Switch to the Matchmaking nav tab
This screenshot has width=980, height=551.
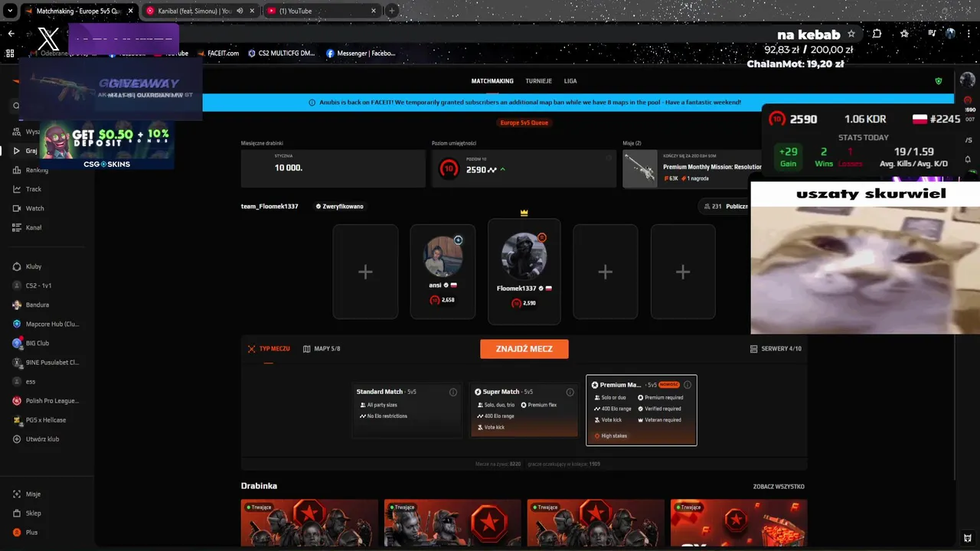coord(492,81)
